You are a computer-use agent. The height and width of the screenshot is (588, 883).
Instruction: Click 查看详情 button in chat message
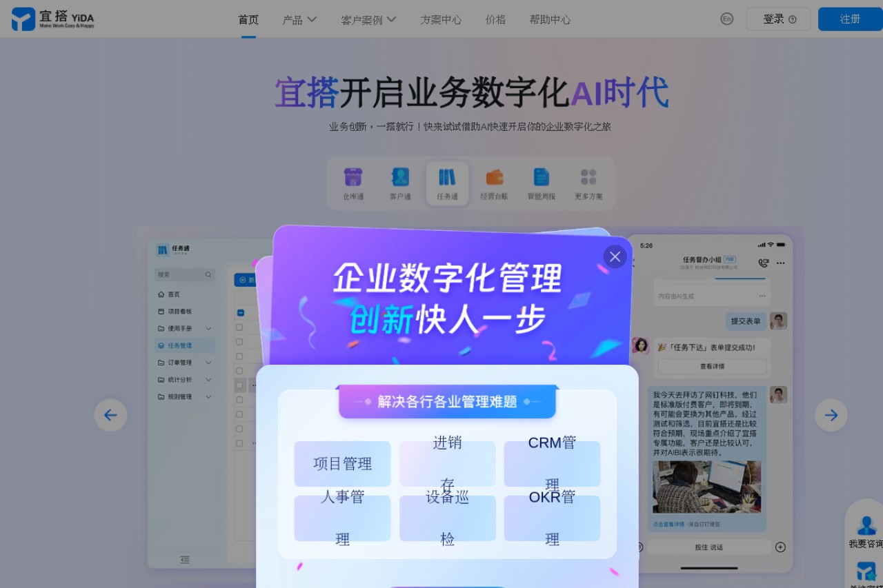point(712,366)
